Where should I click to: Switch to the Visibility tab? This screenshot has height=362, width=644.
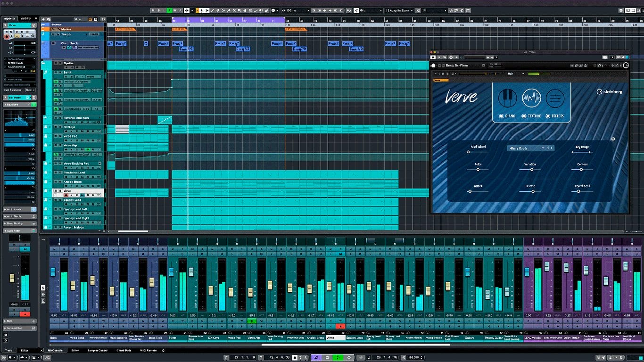tap(25, 18)
